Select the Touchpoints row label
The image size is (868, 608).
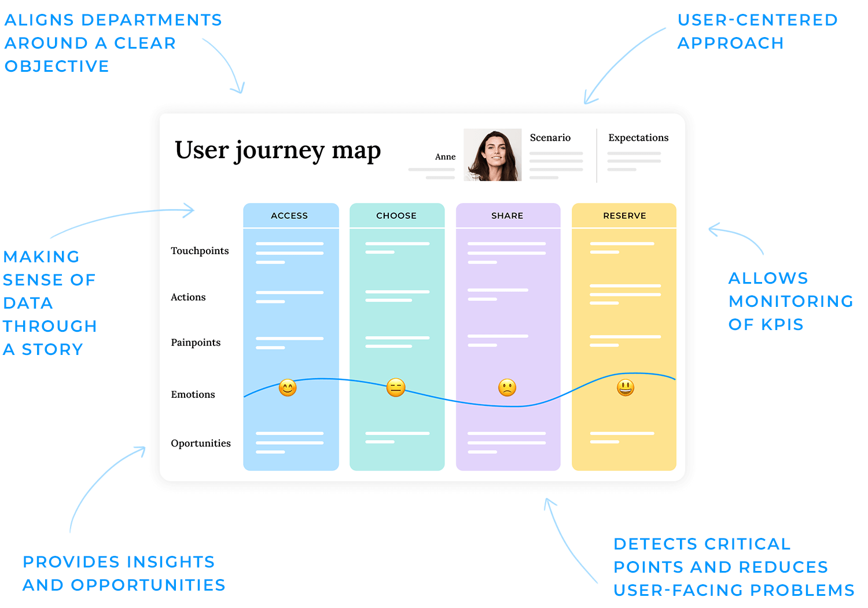[x=200, y=251]
